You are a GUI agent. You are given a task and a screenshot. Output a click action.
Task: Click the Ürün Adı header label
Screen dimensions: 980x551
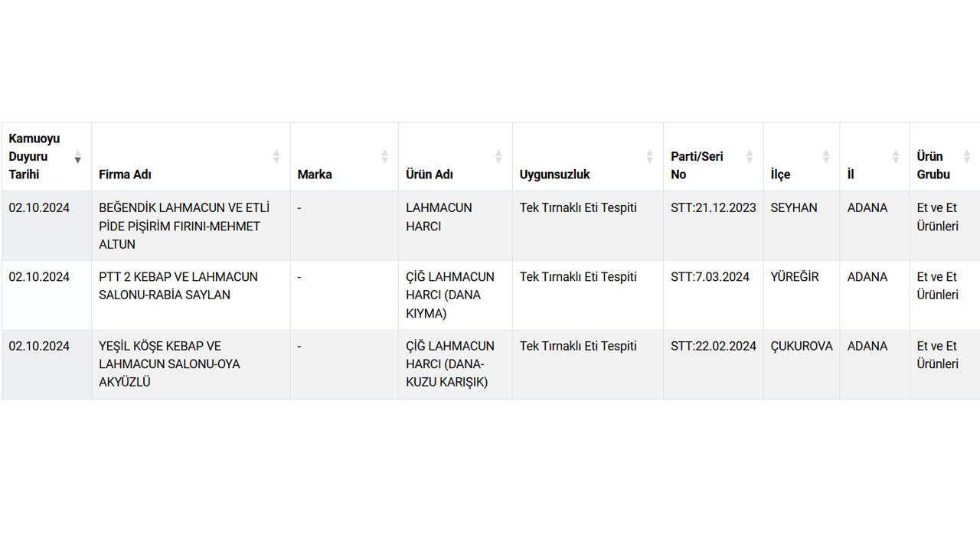pyautogui.click(x=430, y=174)
